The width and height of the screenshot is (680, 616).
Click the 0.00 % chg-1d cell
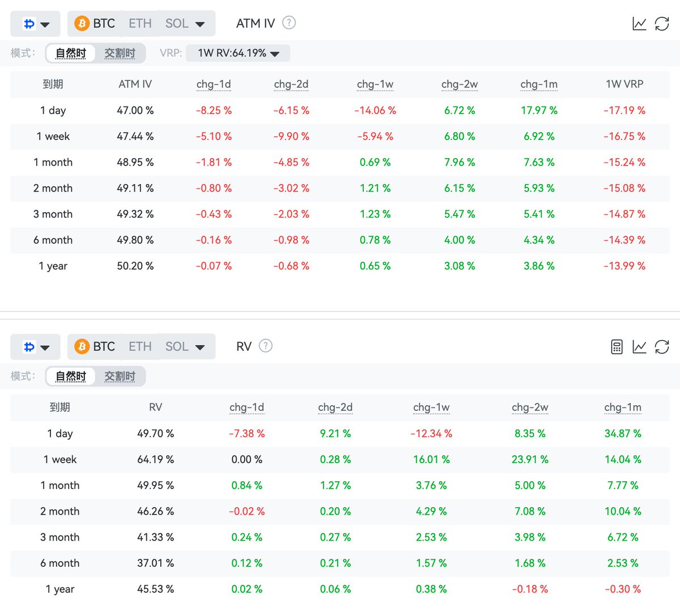[x=246, y=460]
